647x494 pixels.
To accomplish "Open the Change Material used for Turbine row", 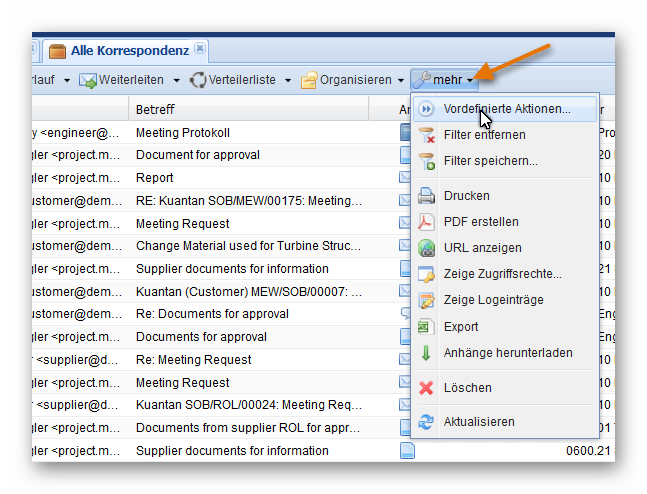I will click(248, 246).
